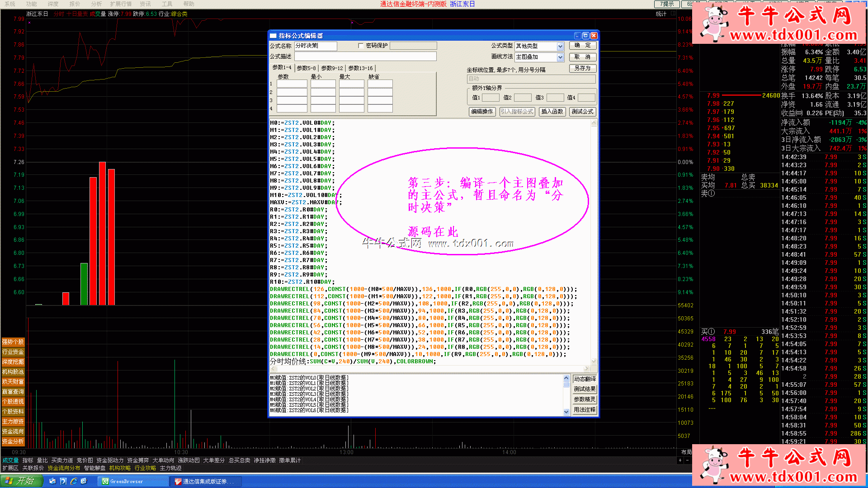Switch to the 参数13-16 tab
This screenshot has height=488, width=868.
pyautogui.click(x=360, y=68)
